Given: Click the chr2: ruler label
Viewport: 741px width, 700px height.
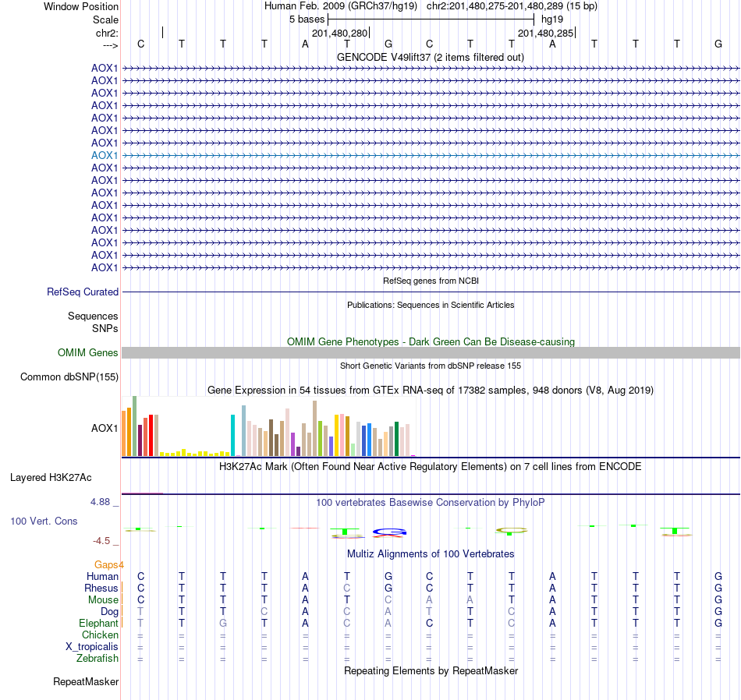Looking at the screenshot, I should (107, 33).
